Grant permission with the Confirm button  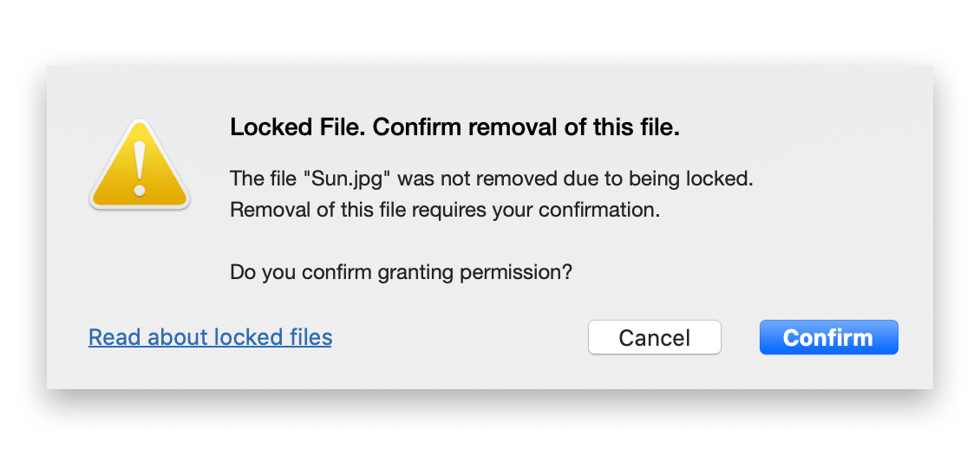point(829,337)
